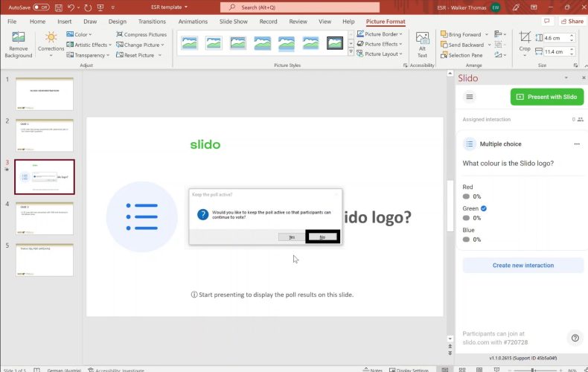Image resolution: width=588 pixels, height=372 pixels.
Task: Expand the Picture Border dropdown
Action: coord(381,34)
